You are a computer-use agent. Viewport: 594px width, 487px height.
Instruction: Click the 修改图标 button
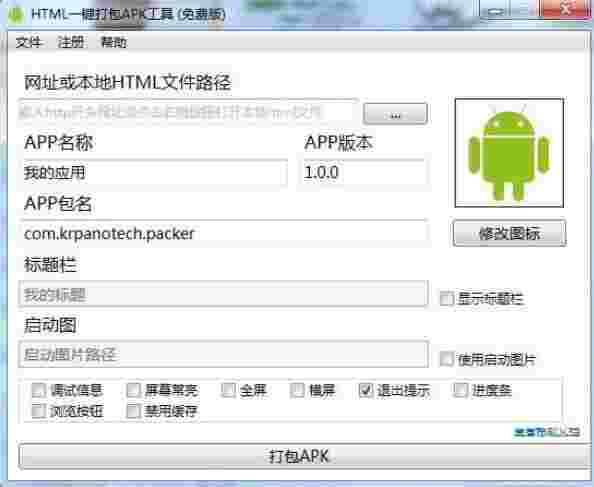click(x=510, y=233)
